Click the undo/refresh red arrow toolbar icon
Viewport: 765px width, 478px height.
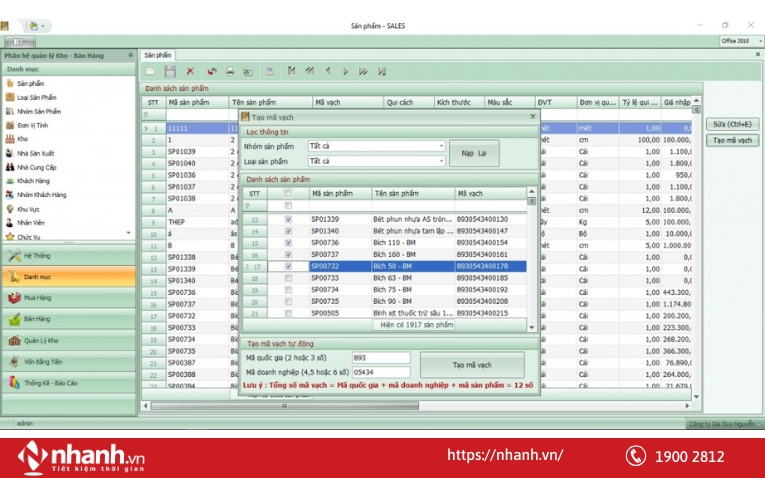(211, 71)
